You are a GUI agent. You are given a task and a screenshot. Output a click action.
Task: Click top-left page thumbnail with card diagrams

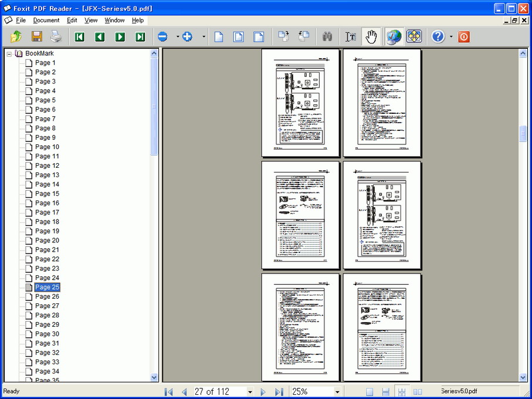(x=300, y=103)
